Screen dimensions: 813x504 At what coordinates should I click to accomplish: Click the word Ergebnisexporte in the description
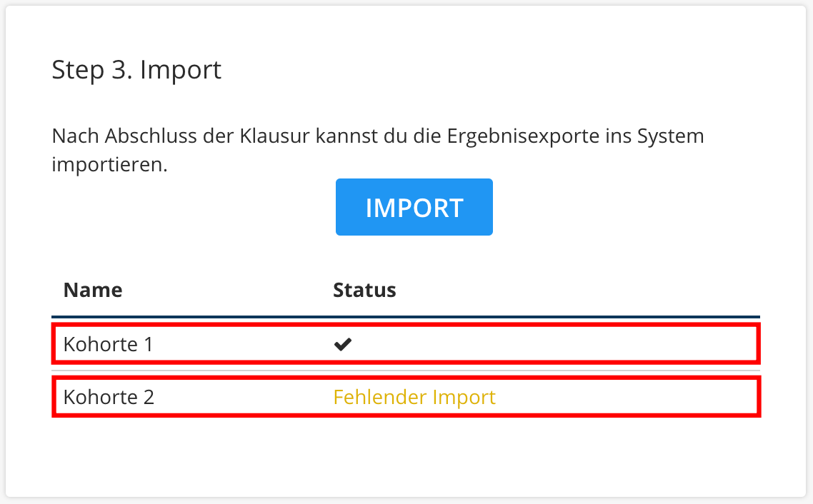pyautogui.click(x=523, y=136)
